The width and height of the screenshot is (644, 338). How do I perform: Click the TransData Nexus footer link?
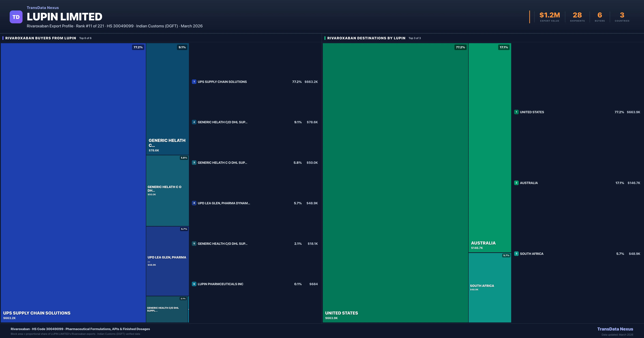(615, 329)
